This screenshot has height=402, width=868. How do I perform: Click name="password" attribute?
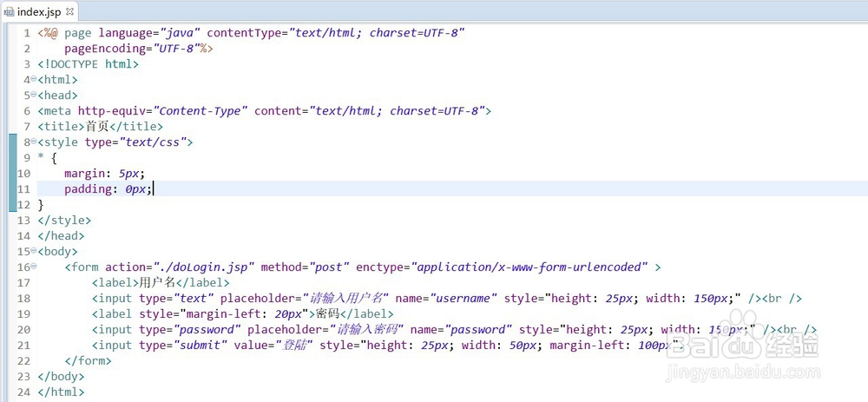click(461, 329)
